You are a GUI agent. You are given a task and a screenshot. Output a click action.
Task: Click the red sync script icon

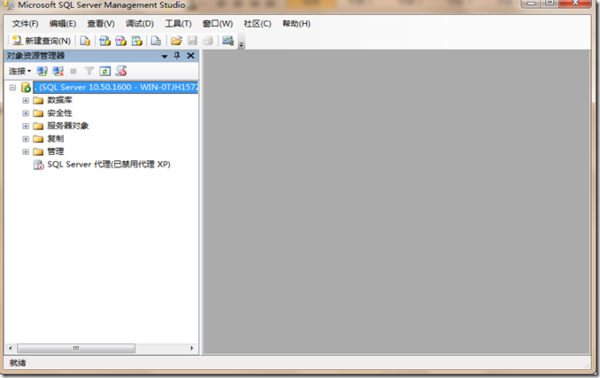pos(121,71)
